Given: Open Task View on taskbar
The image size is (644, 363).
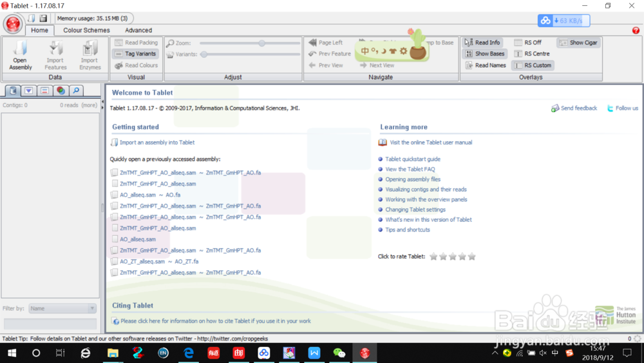Looking at the screenshot, I should click(x=61, y=353).
